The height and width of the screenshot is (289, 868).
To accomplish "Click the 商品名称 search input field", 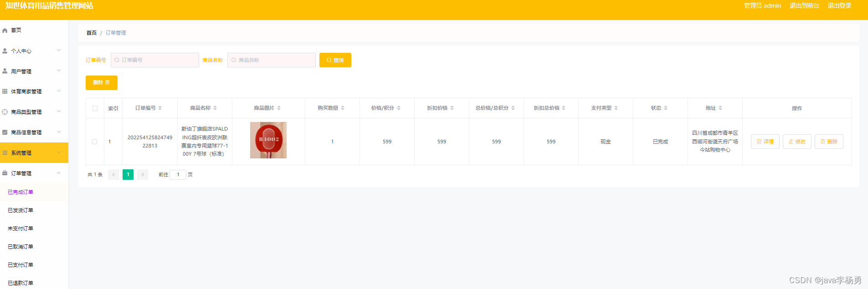I will click(x=272, y=60).
